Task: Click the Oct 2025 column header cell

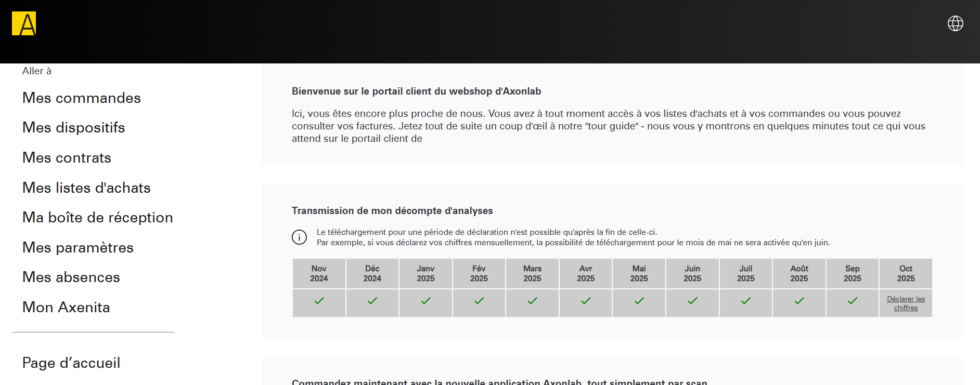Action: tap(906, 273)
